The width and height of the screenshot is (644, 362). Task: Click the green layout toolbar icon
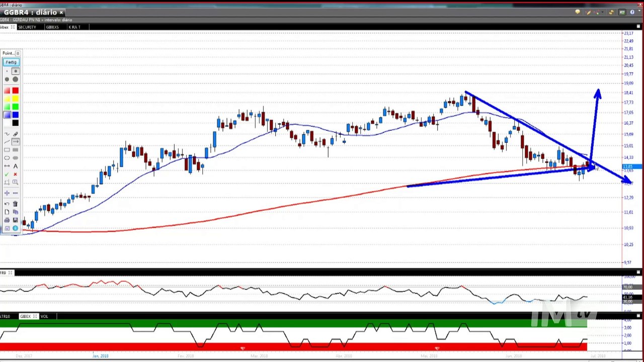pos(622,12)
